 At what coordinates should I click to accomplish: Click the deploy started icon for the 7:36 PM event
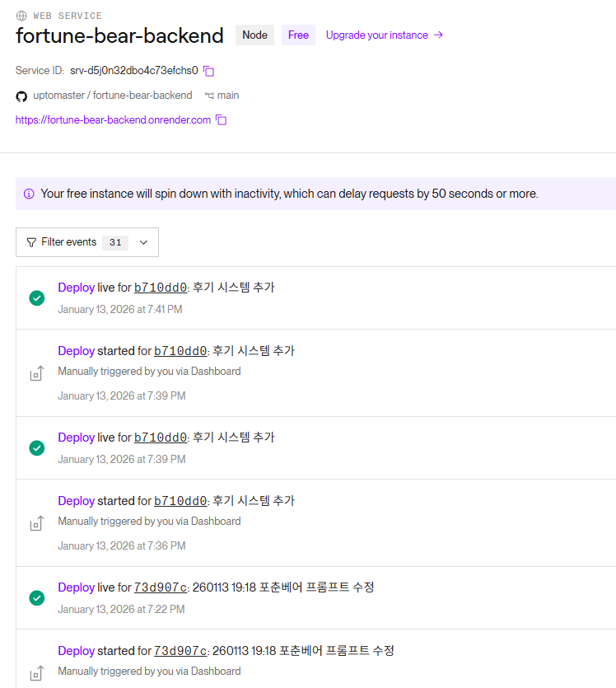[36, 524]
